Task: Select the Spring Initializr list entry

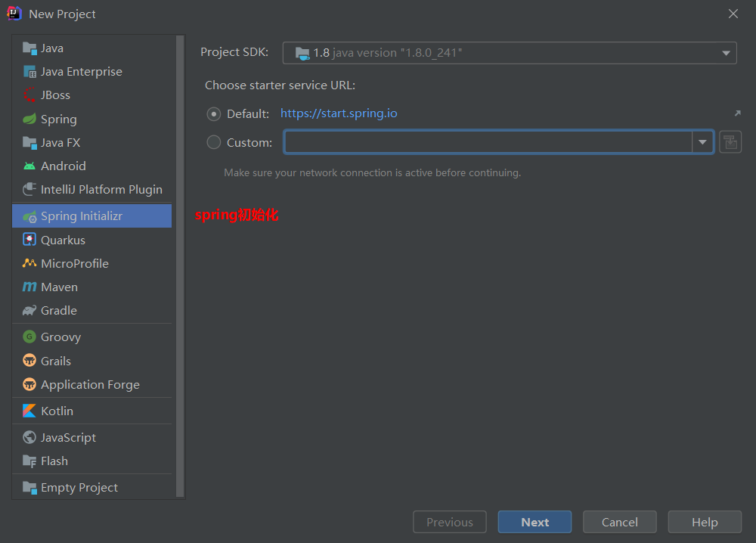Action: pyautogui.click(x=91, y=216)
